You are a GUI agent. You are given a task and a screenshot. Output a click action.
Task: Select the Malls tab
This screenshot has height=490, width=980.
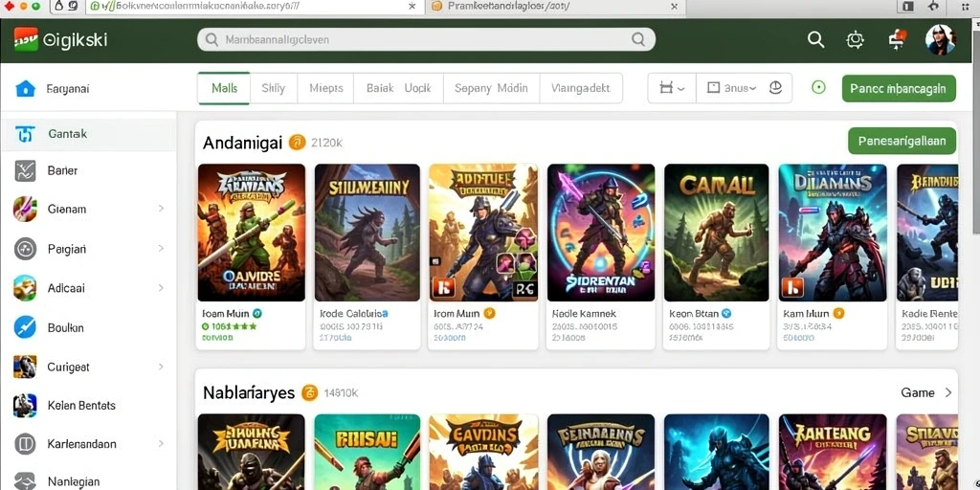pyautogui.click(x=224, y=88)
